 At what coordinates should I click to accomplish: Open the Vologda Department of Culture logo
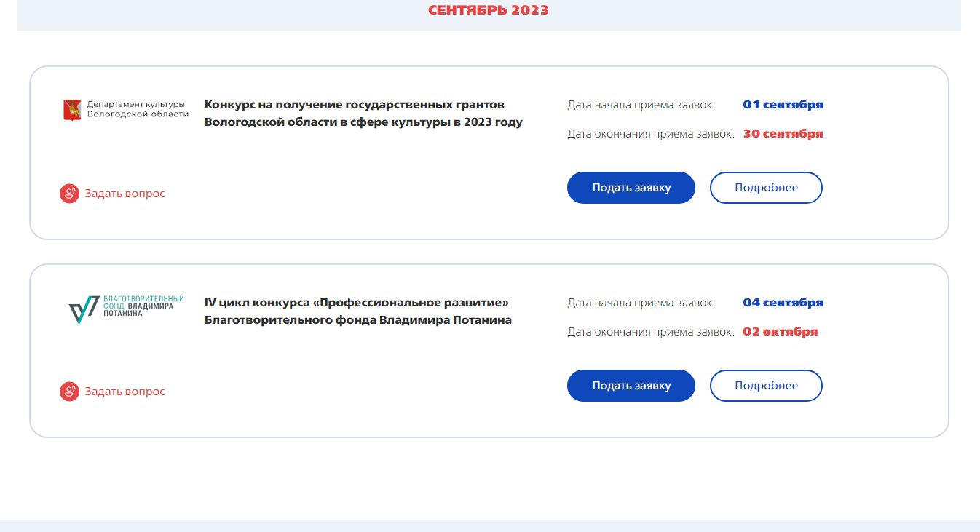click(125, 110)
